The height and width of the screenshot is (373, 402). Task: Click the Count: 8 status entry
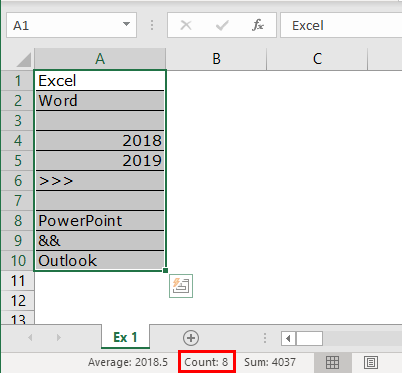206,362
